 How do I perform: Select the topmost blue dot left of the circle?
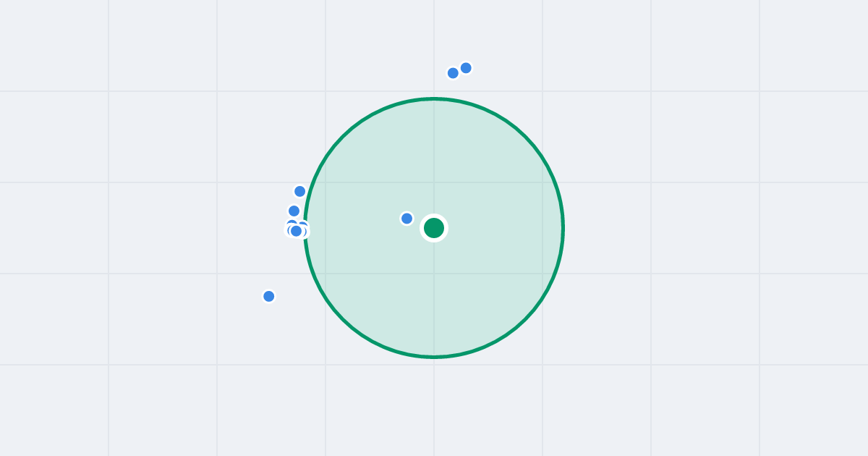coord(300,192)
